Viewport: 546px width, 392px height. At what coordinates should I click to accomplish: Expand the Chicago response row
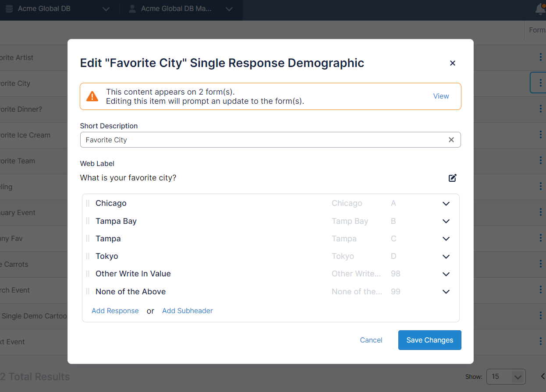pos(446,203)
